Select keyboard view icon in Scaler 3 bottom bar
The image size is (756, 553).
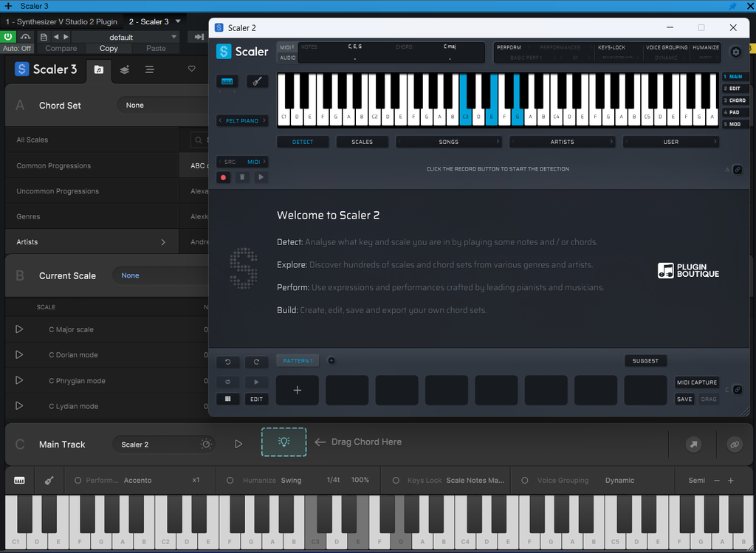[x=19, y=481]
